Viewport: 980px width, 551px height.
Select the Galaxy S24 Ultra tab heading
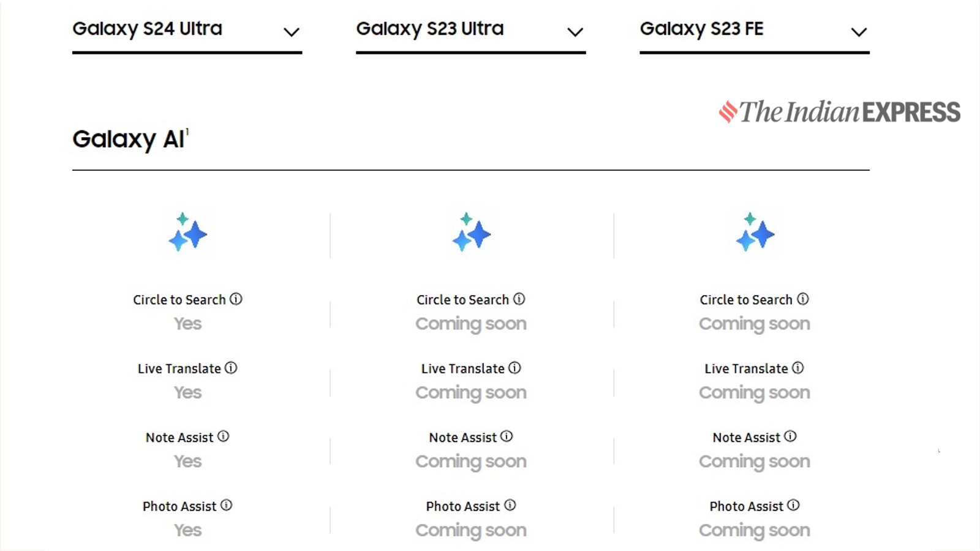click(147, 28)
